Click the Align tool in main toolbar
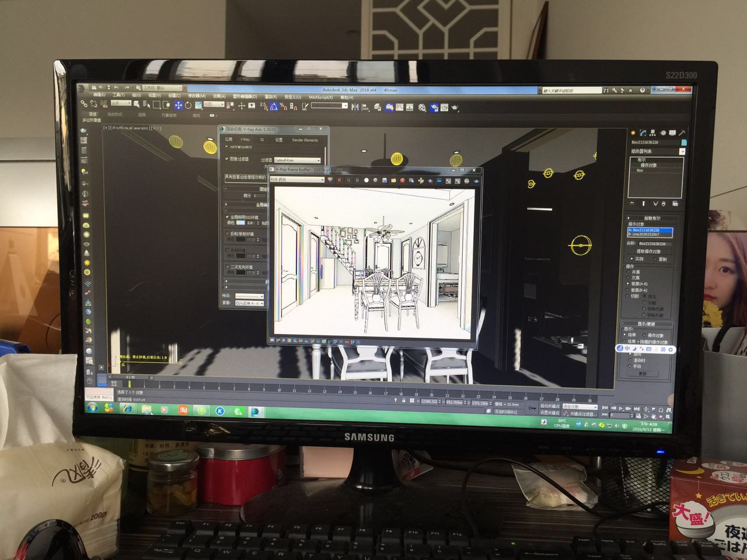This screenshot has width=747, height=560. 365,107
